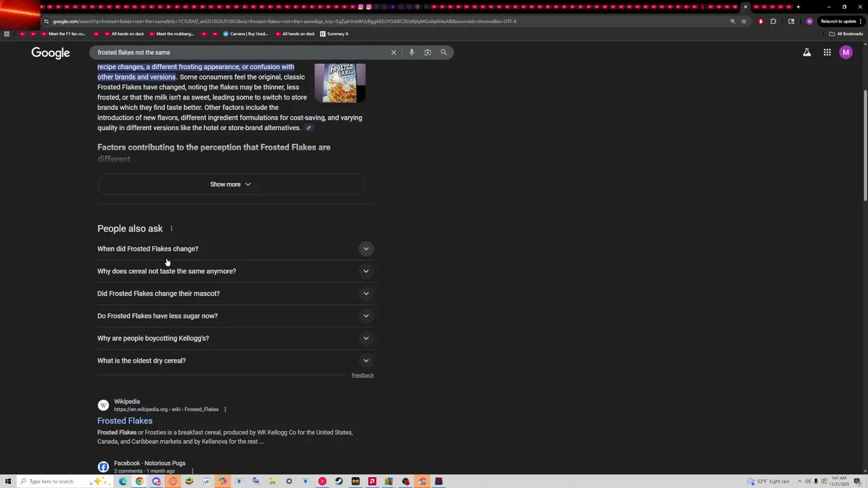Click the Wikipedia site name above result
The height and width of the screenshot is (488, 868).
coord(127,402)
